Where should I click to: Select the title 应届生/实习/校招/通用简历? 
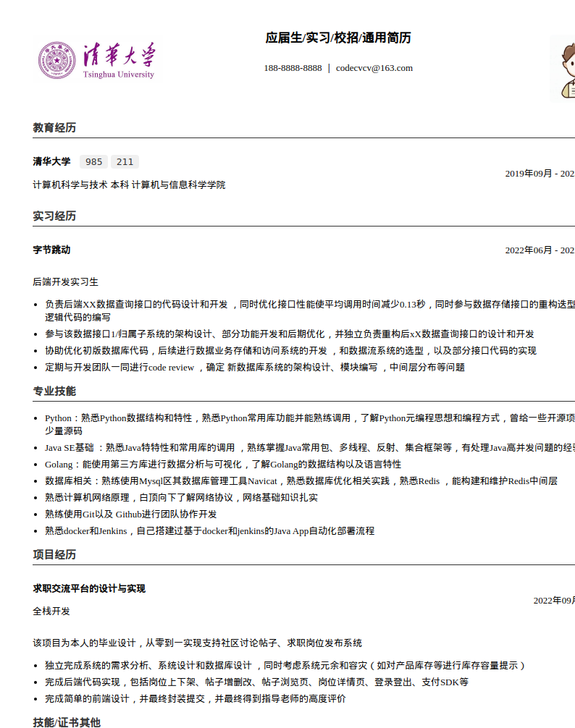point(338,38)
